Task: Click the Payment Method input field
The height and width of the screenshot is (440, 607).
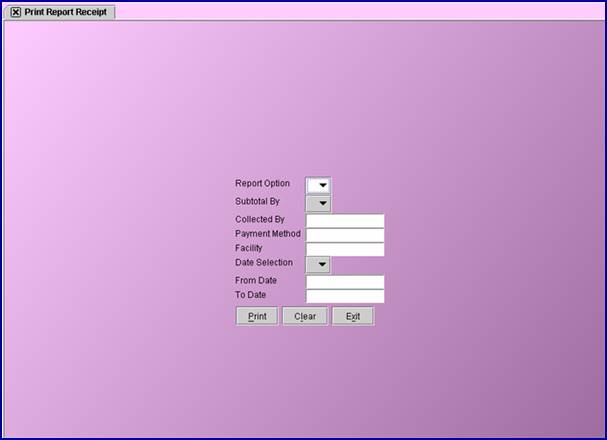Action: 345,235
